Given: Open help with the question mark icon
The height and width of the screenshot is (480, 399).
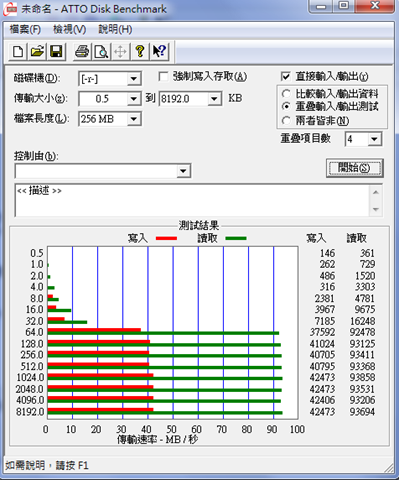Looking at the screenshot, I should pos(140,52).
